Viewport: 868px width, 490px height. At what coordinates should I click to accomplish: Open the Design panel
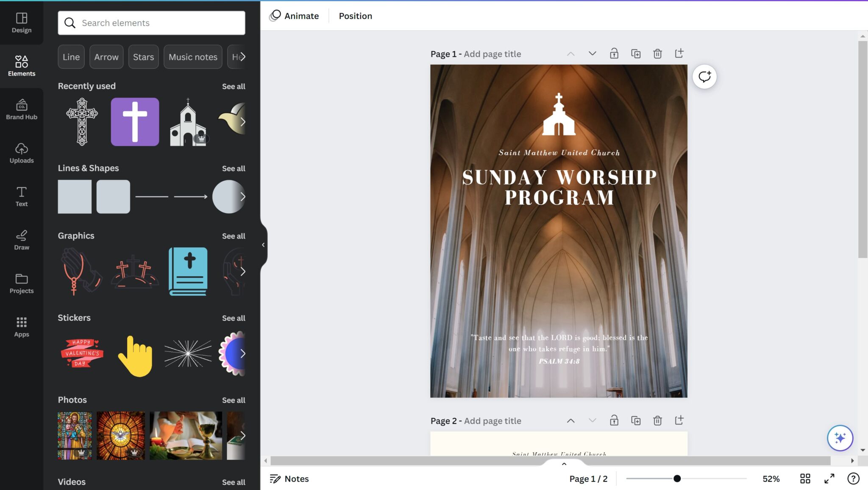(21, 22)
